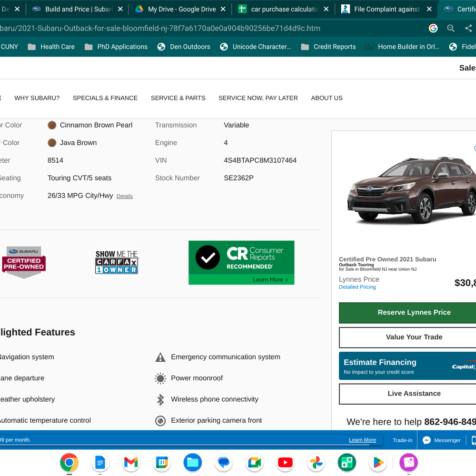Click Live Assistance button

407,394
